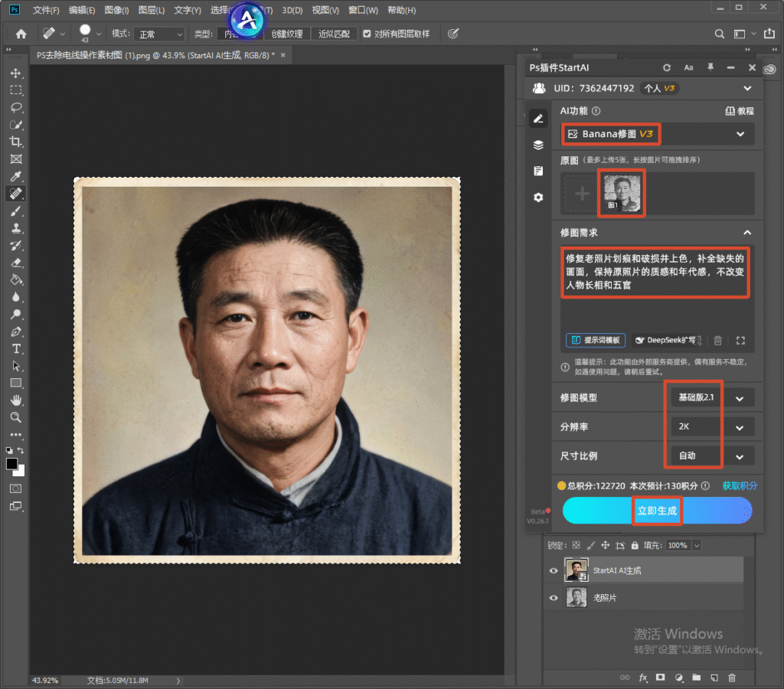Screen dimensions: 784x689
Task: Open the 尺寸比例 自动 dropdown
Action: pos(712,456)
